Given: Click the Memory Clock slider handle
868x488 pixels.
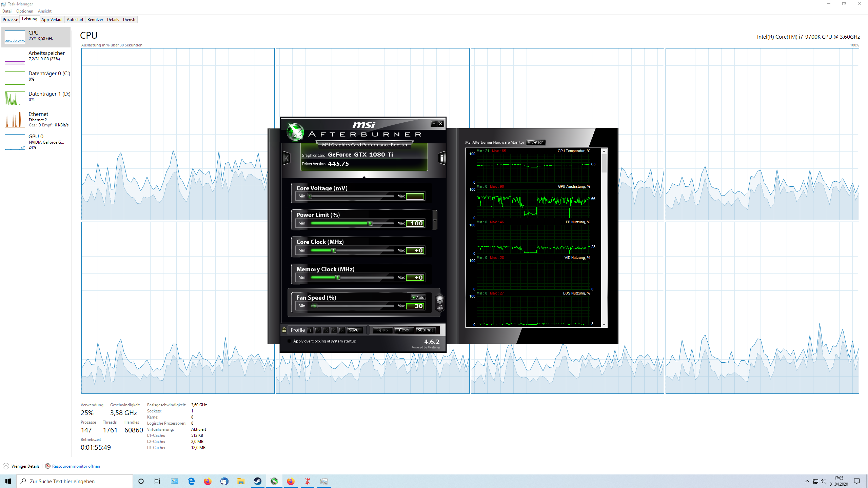Looking at the screenshot, I should click(x=338, y=278).
